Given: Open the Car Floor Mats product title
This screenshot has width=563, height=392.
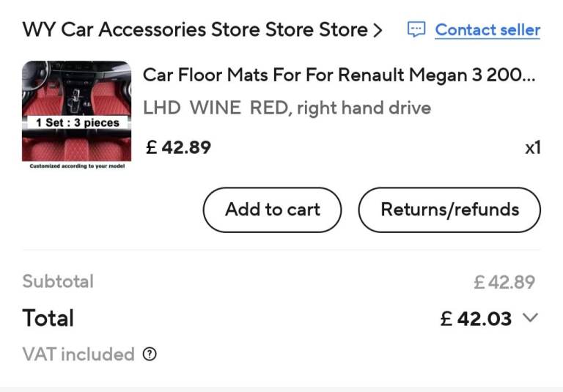Looking at the screenshot, I should point(338,75).
